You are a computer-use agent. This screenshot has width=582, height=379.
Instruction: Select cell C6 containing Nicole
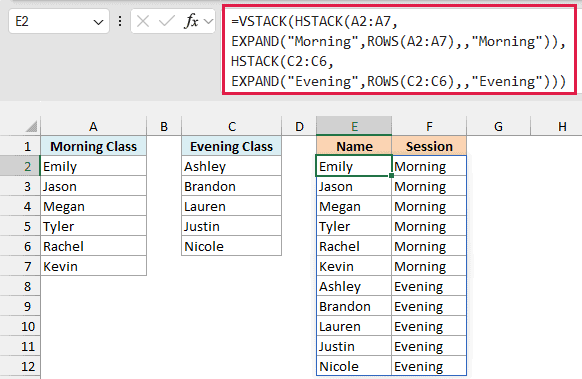point(232,246)
